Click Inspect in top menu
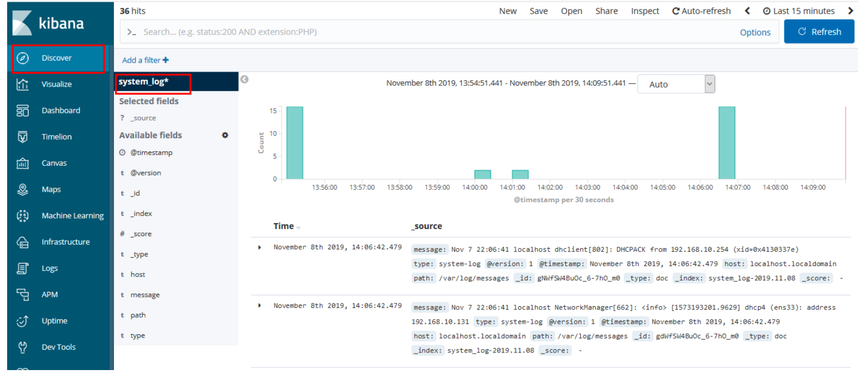The height and width of the screenshot is (391, 868). click(x=645, y=10)
